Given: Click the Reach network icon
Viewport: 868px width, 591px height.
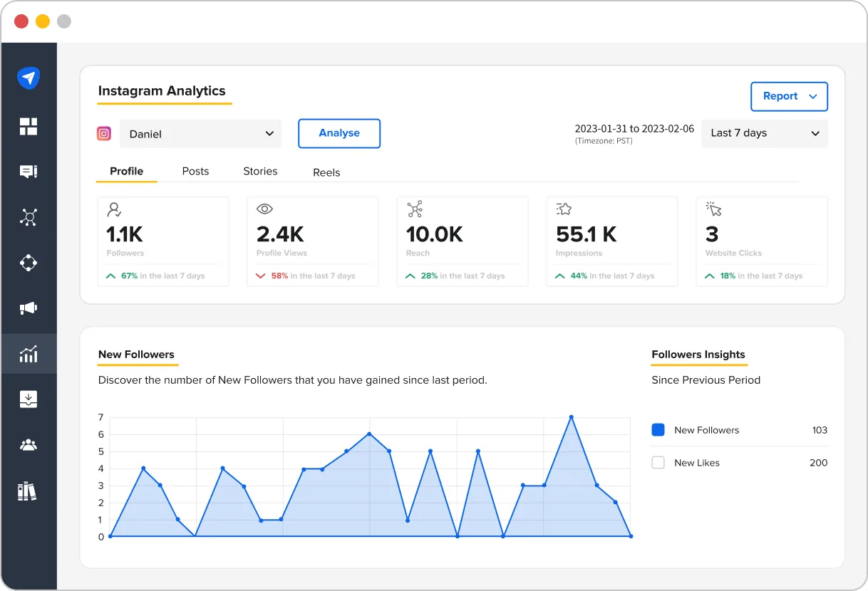Looking at the screenshot, I should [x=415, y=209].
